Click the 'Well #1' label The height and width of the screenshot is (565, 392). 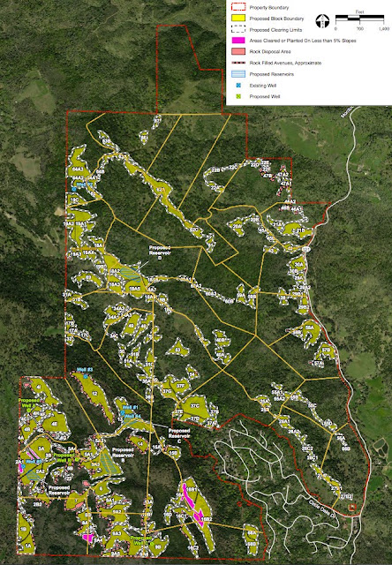point(131,407)
